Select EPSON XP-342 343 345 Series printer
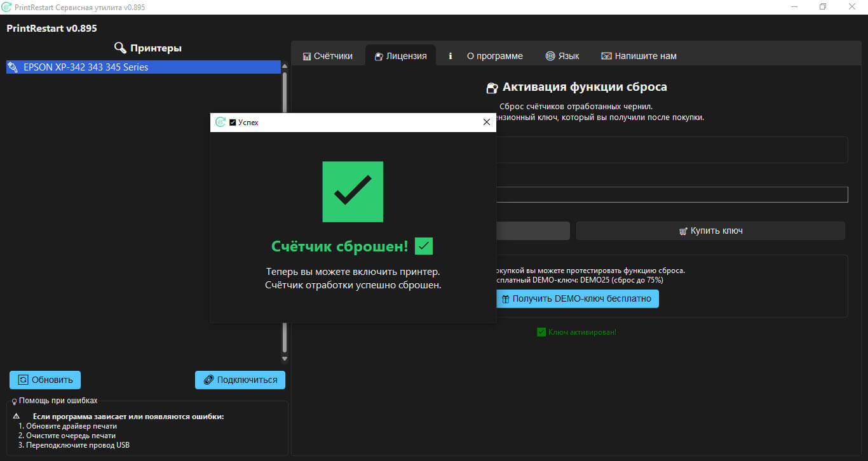 pyautogui.click(x=144, y=67)
